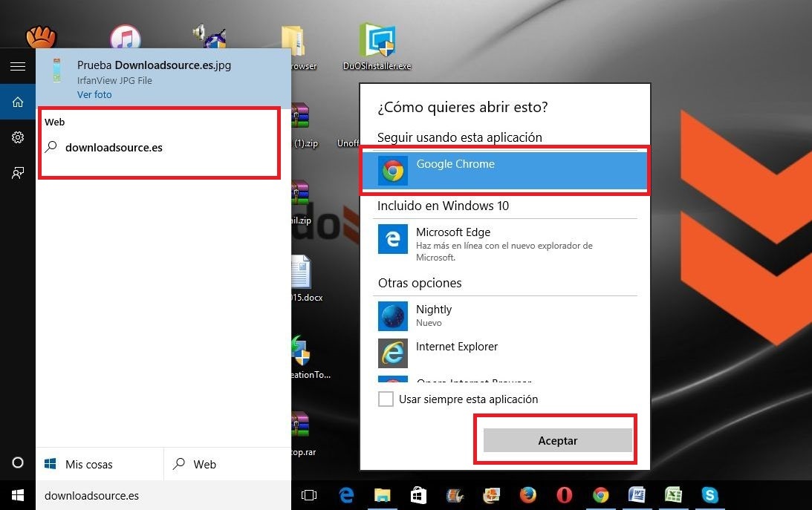The image size is (812, 510).
Task: Select the 15.docx desktop file
Action: pos(305,278)
